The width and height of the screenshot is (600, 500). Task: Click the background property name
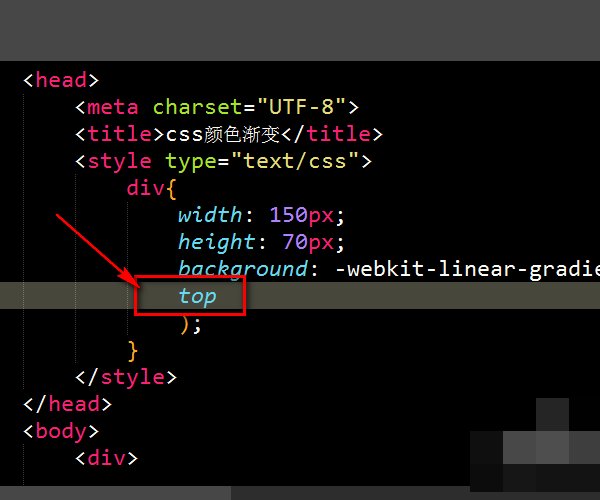[243, 269]
